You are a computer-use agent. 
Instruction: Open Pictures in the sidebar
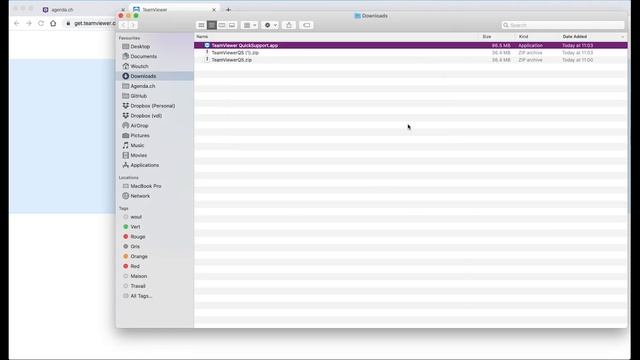pyautogui.click(x=140, y=136)
